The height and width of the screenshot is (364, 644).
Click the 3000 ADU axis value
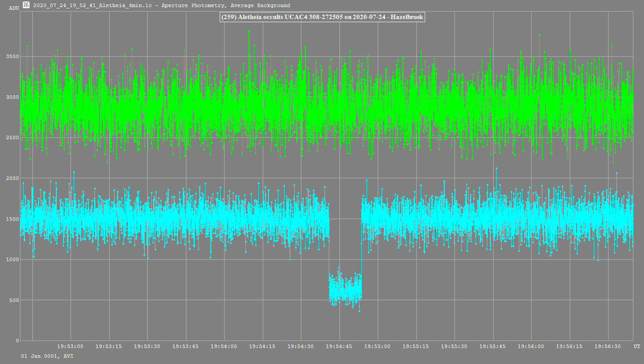(x=12, y=97)
